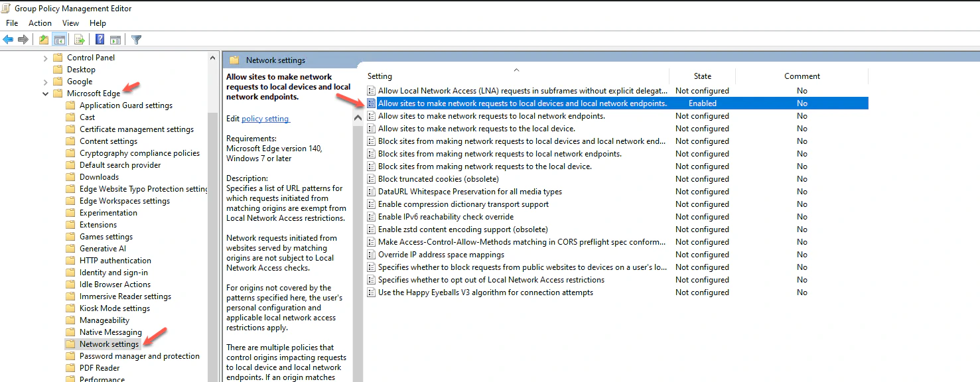The image size is (980, 382).
Task: Select 'Allow sites to make network requests to the local device.'
Action: tap(476, 129)
